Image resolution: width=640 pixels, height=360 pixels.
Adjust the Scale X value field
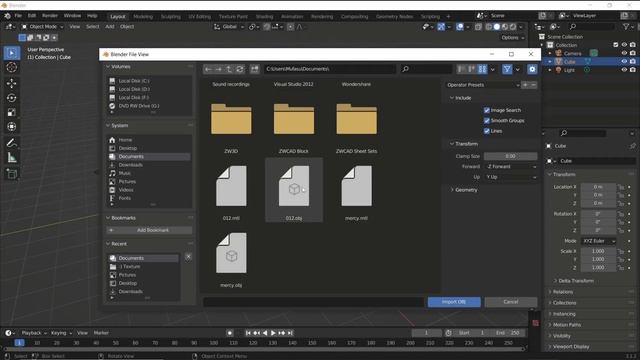tap(598, 251)
